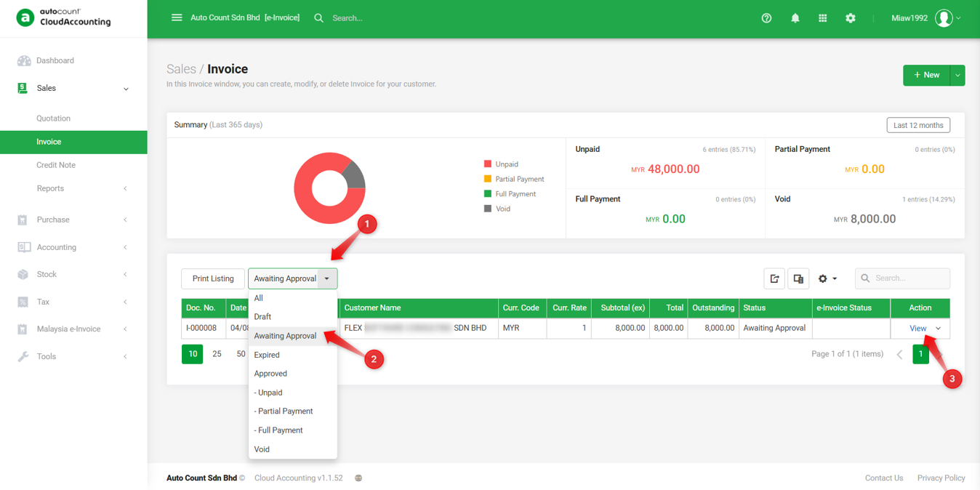Screen dimensions: 980x490
Task: Open the View action dropdown arrow
Action: [x=939, y=329]
